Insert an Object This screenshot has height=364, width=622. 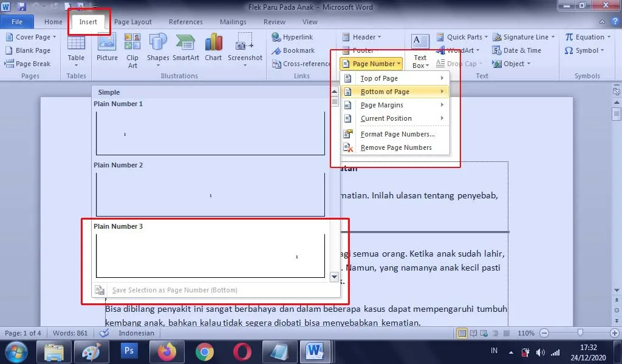tap(511, 64)
